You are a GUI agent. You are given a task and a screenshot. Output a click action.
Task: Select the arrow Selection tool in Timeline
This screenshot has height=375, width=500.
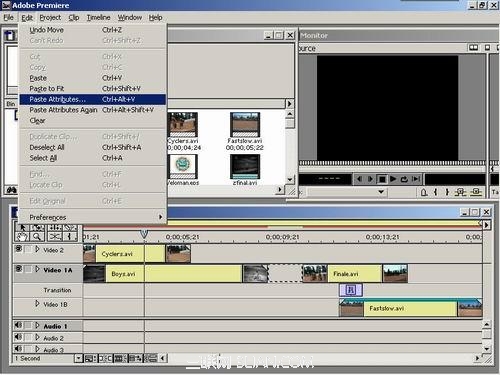[x=22, y=228]
